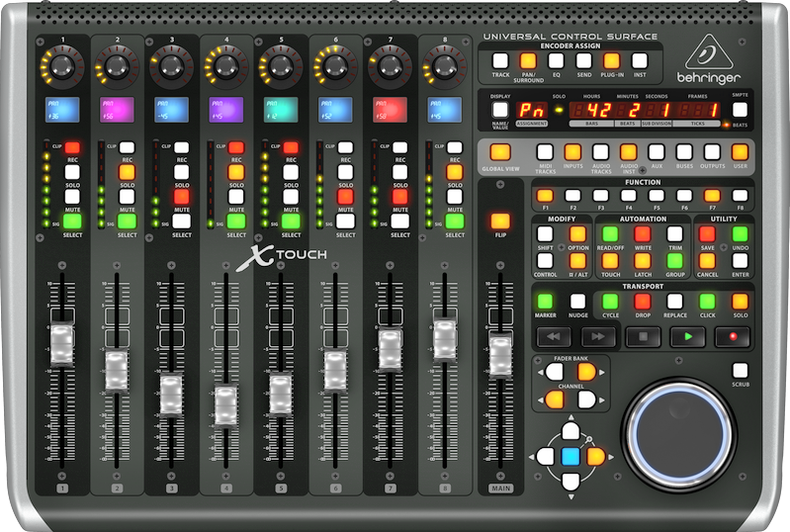
Task: Click the Undo utility button
Action: 741,234
